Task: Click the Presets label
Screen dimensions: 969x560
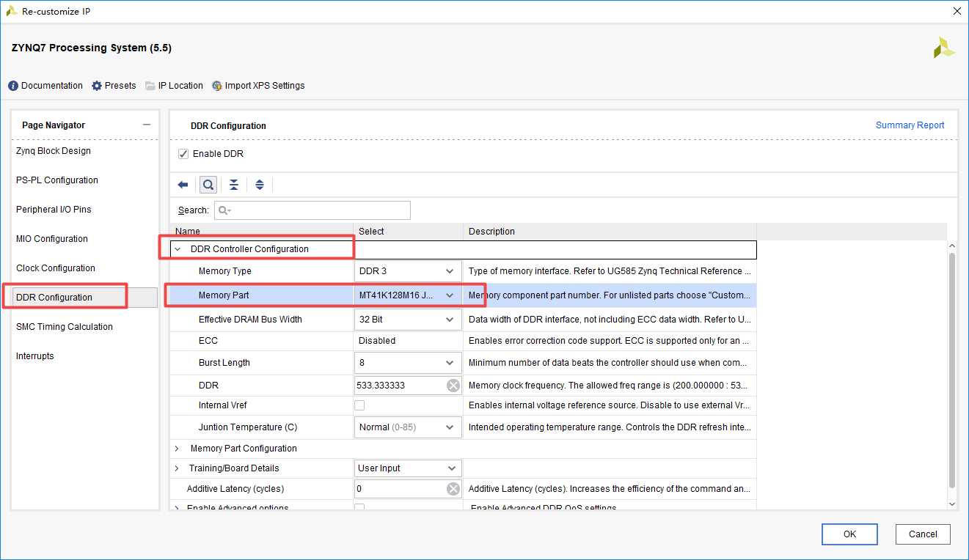Action: coord(120,86)
